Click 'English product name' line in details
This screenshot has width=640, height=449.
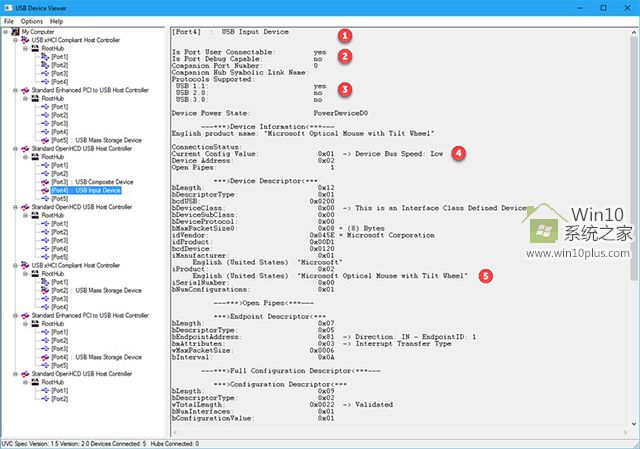303,133
